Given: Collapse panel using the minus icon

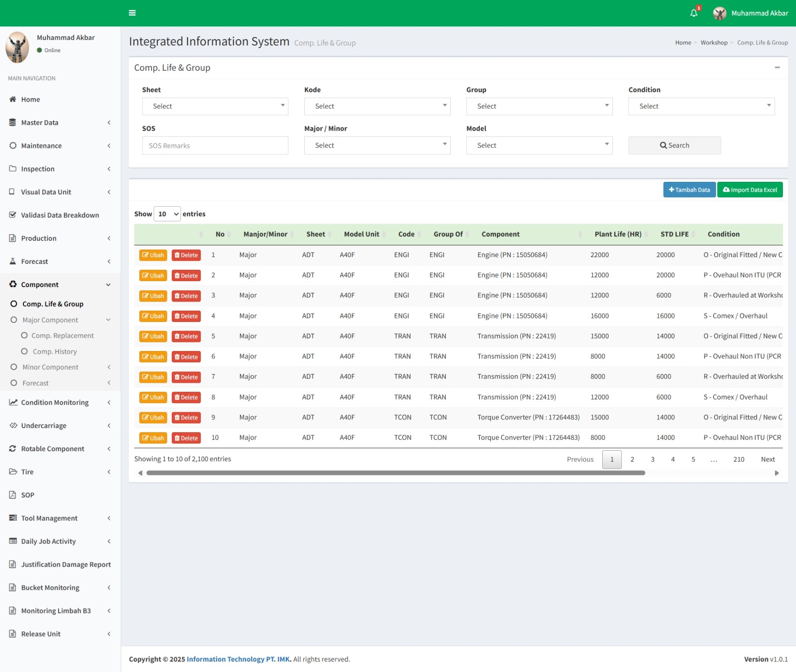Looking at the screenshot, I should point(777,68).
